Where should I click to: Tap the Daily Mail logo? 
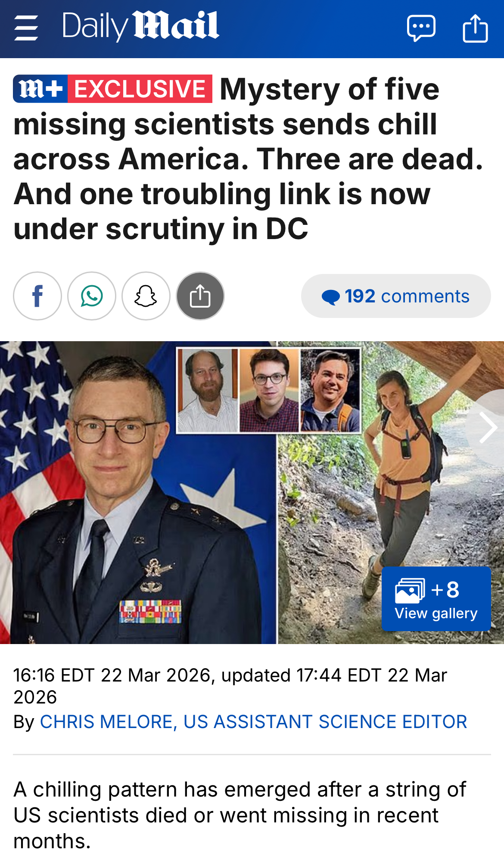(x=141, y=26)
